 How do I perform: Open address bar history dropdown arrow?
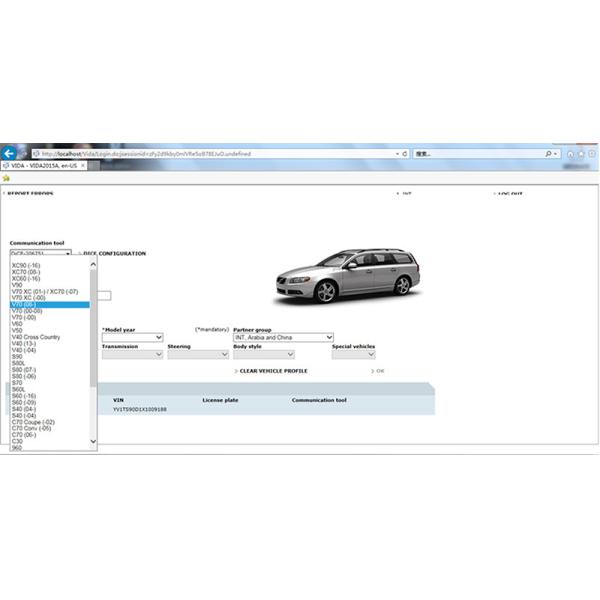click(397, 154)
